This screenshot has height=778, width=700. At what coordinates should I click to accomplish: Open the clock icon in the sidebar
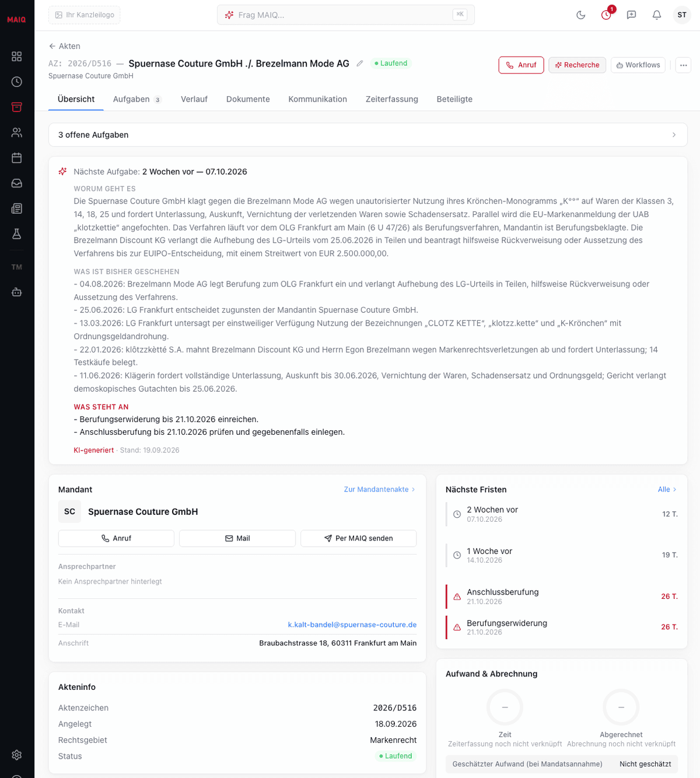[x=17, y=82]
